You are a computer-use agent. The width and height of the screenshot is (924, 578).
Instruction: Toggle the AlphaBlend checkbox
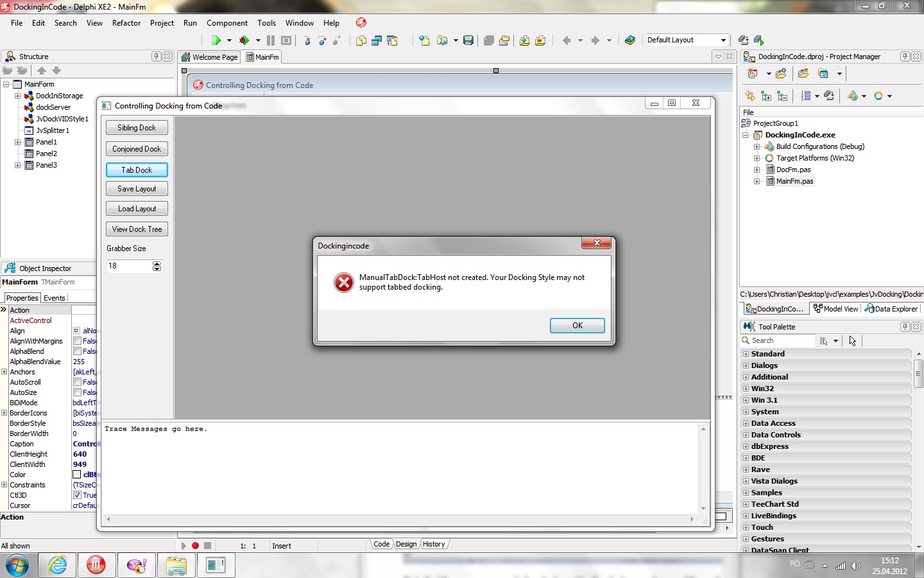(77, 351)
